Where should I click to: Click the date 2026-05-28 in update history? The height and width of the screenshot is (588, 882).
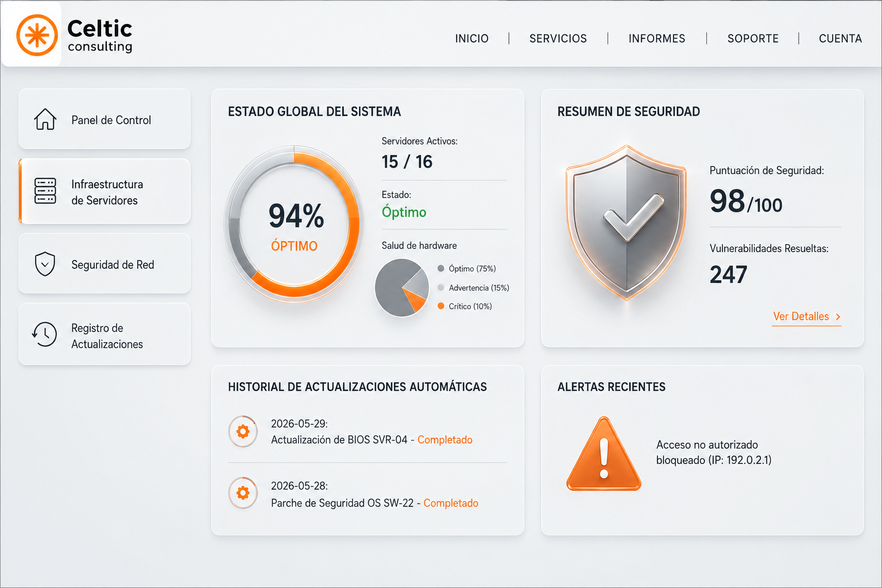(299, 486)
